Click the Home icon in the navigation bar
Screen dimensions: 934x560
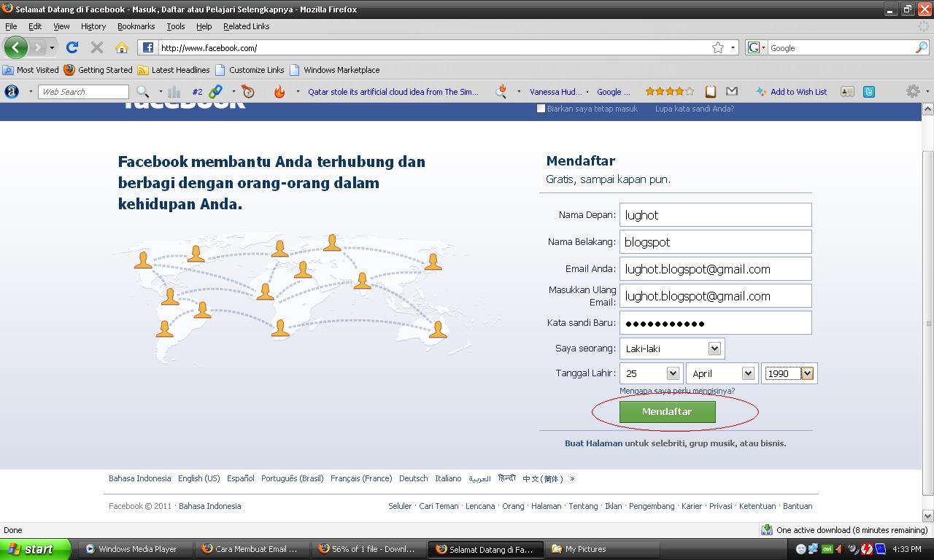[123, 47]
